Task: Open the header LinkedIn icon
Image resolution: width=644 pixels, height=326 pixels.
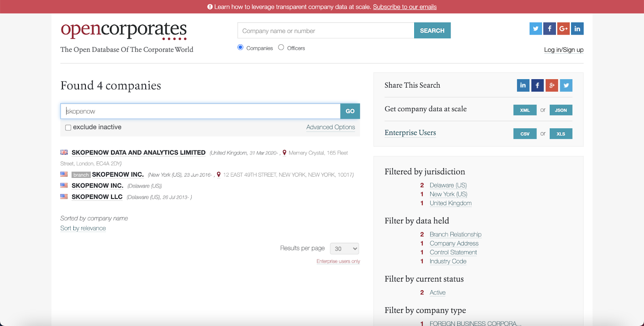Action: [577, 29]
